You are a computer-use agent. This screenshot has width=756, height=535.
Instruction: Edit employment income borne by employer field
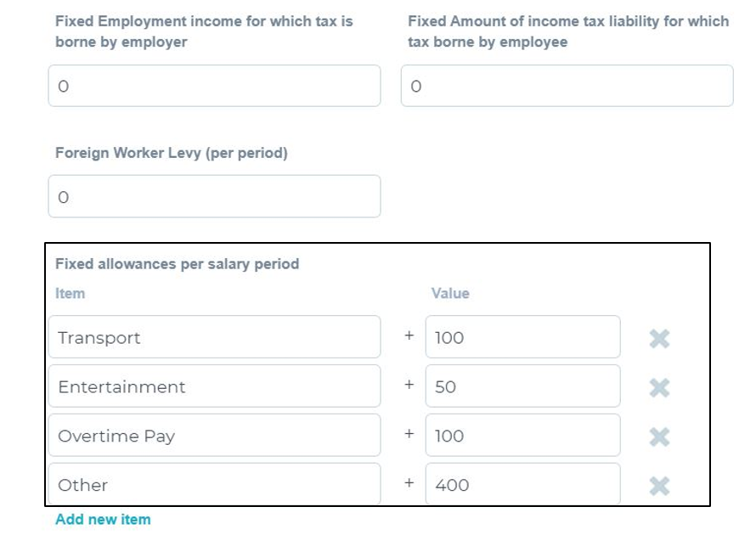tap(215, 86)
